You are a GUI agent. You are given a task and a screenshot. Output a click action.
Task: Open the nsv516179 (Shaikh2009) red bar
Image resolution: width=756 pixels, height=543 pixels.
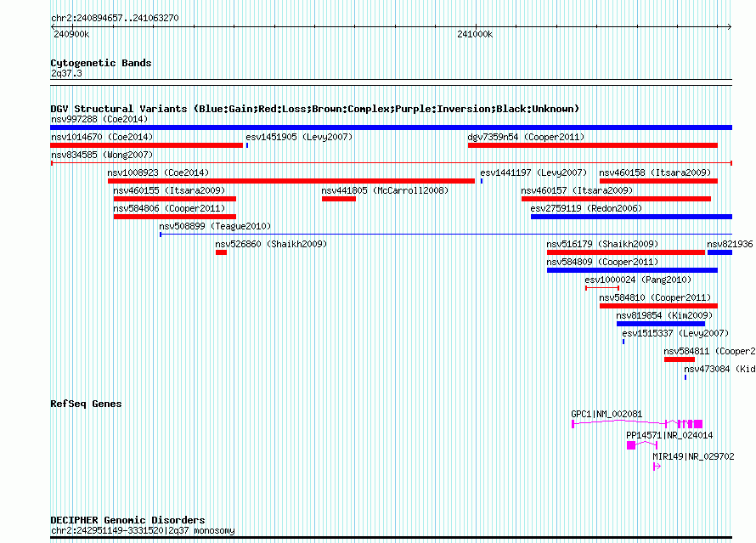[626, 252]
